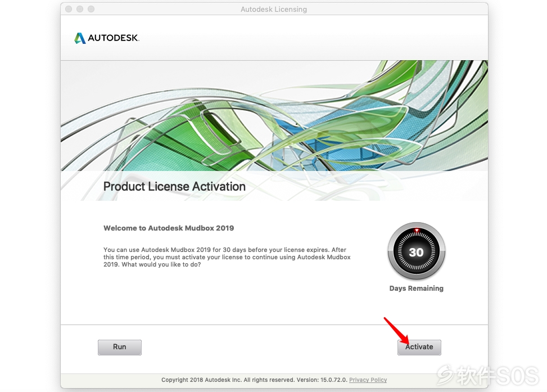The width and height of the screenshot is (547, 392).
Task: Minimize the Autodesk Licensing window
Action: coord(80,9)
